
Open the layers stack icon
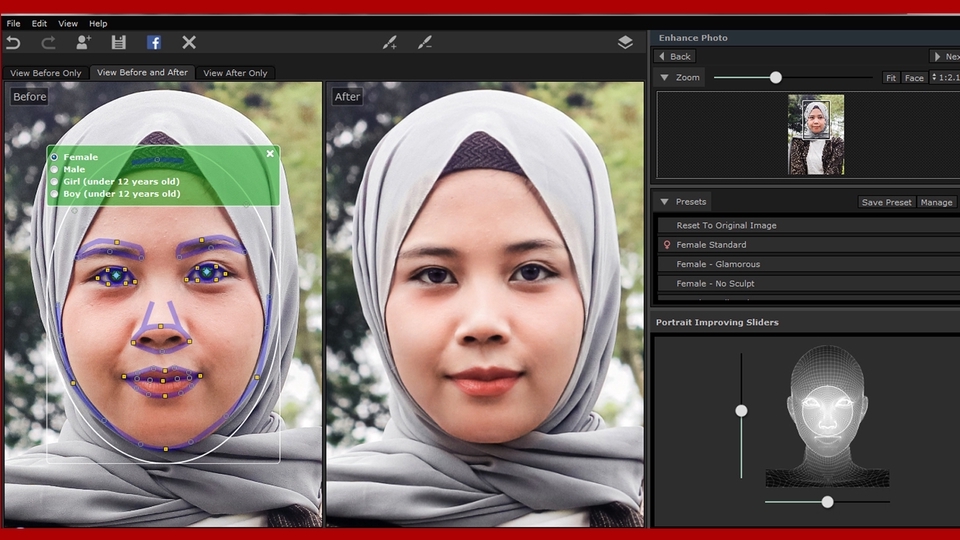coord(625,42)
